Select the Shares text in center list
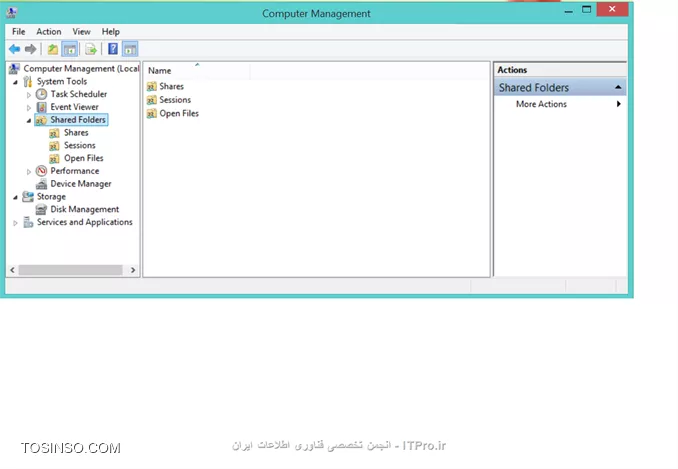678x469 pixels. (172, 86)
